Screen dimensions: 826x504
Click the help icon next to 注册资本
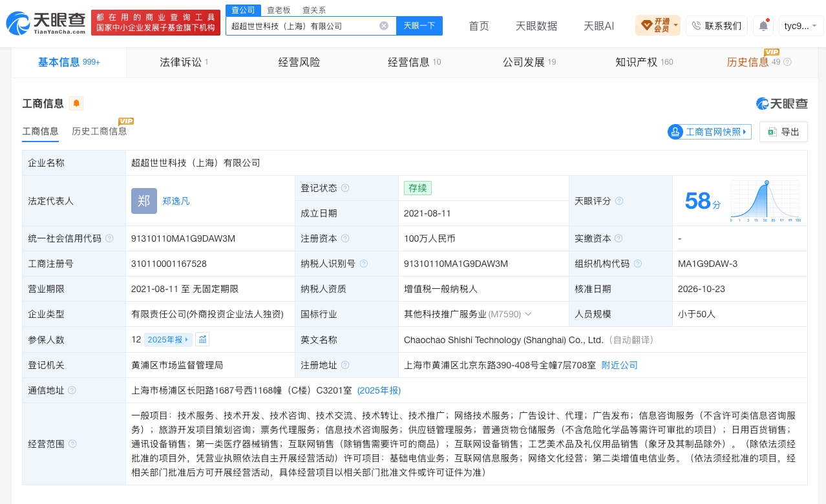(x=345, y=238)
